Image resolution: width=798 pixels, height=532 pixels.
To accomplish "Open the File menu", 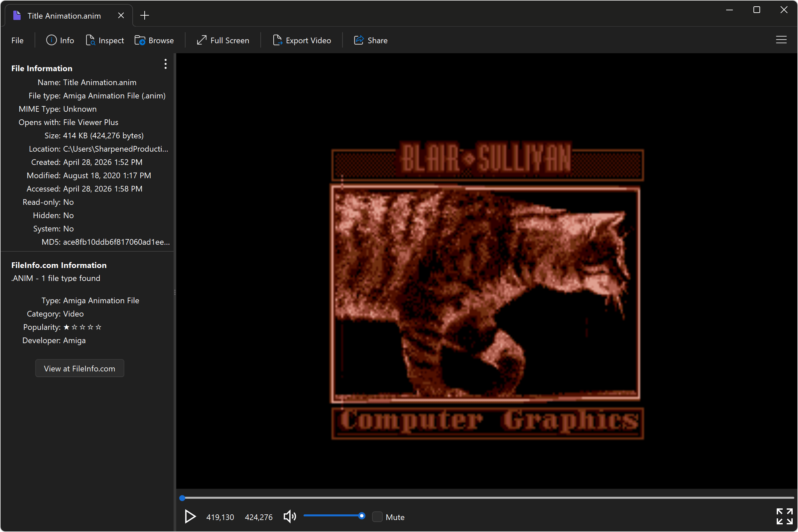I will (17, 40).
